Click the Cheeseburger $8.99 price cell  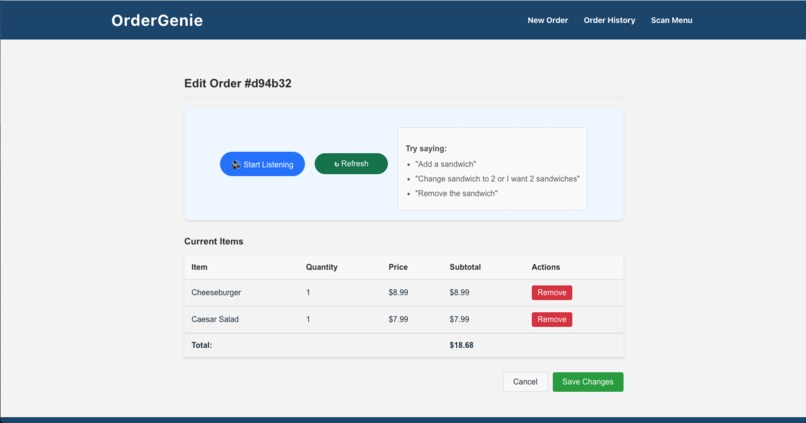398,292
